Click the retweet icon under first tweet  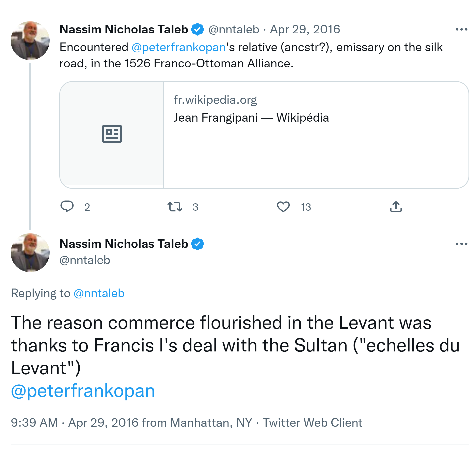175,207
